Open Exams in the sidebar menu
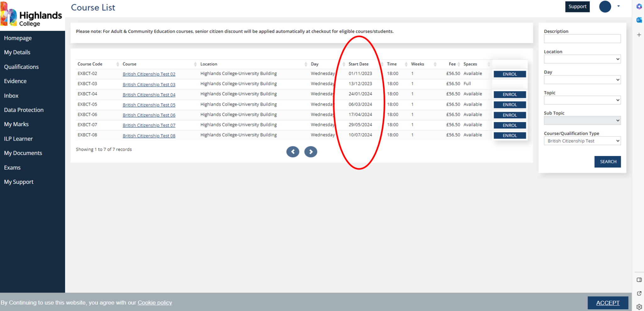The width and height of the screenshot is (644, 311). click(12, 168)
